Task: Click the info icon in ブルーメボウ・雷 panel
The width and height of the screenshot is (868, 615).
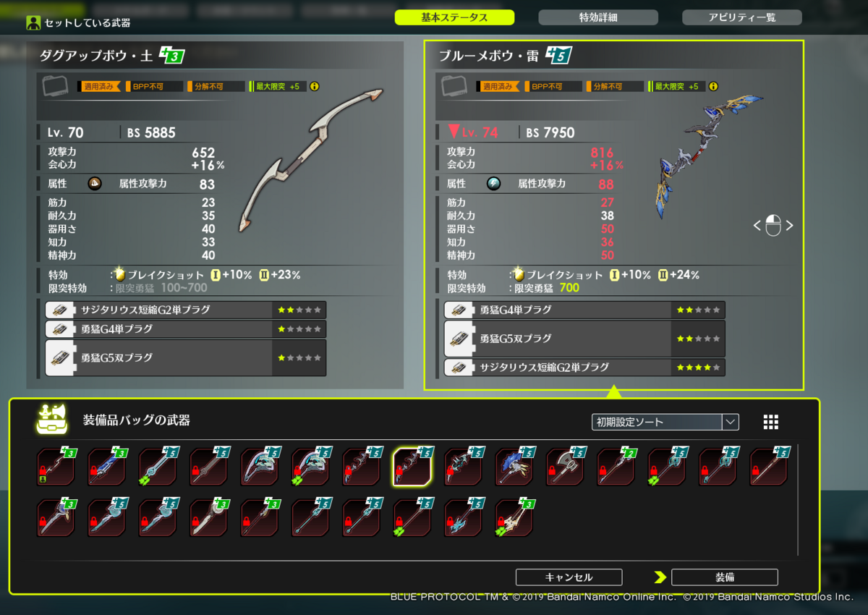Action: pyautogui.click(x=714, y=86)
